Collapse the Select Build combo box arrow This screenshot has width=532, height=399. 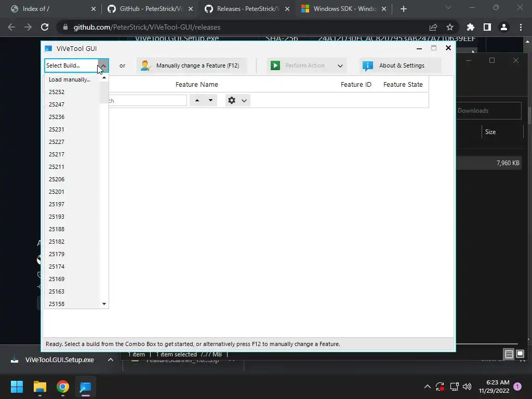point(103,65)
